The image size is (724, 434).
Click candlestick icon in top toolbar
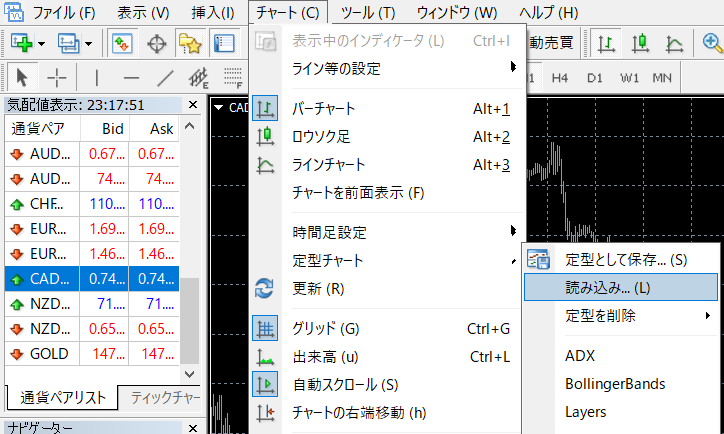coord(640,43)
